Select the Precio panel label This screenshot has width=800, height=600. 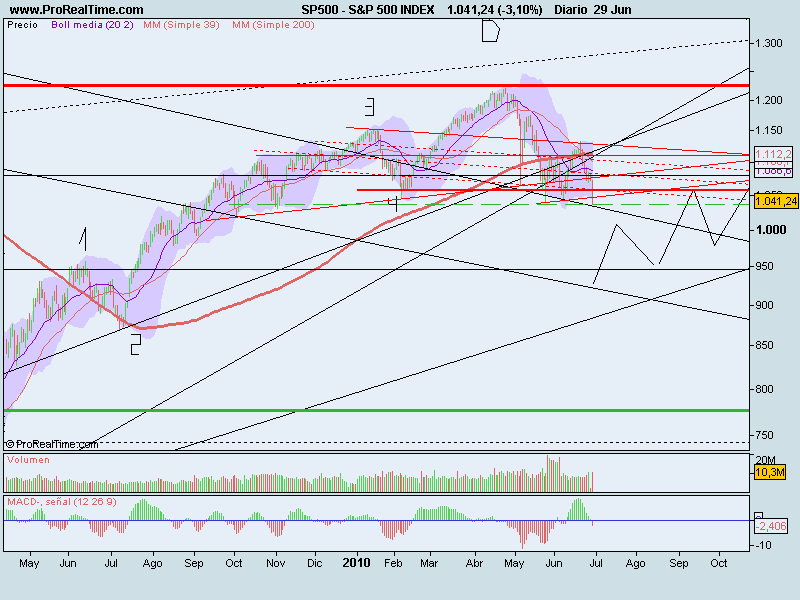[x=22, y=24]
